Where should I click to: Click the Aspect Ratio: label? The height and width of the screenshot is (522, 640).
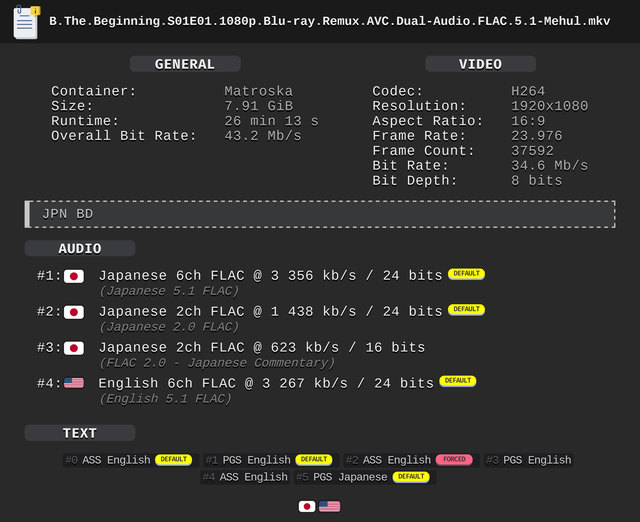tap(428, 121)
